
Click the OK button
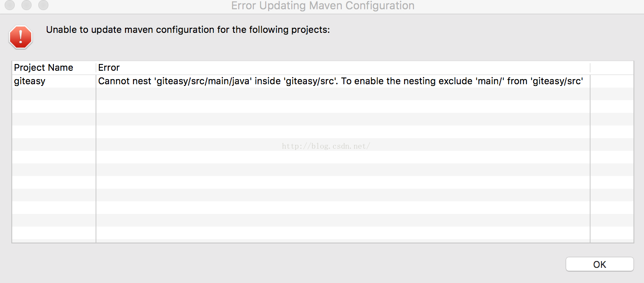599,264
